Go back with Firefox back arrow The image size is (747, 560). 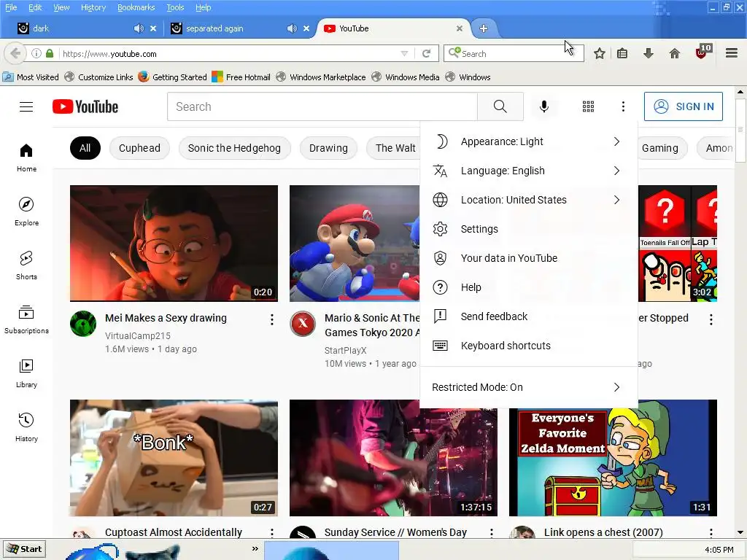(x=15, y=53)
